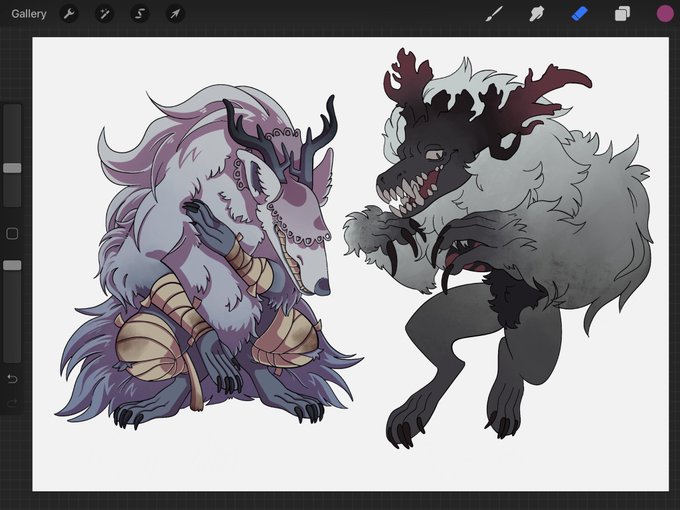
Task: Open the Layers panel
Action: point(622,14)
